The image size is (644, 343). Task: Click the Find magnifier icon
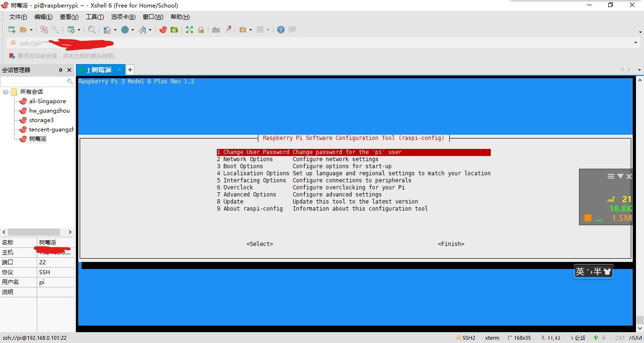tap(92, 30)
